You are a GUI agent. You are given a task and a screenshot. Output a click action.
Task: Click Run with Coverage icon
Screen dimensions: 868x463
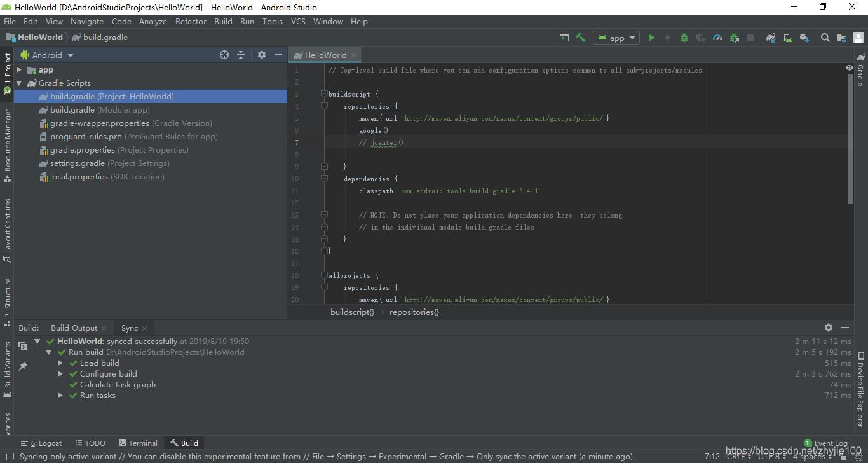(701, 38)
